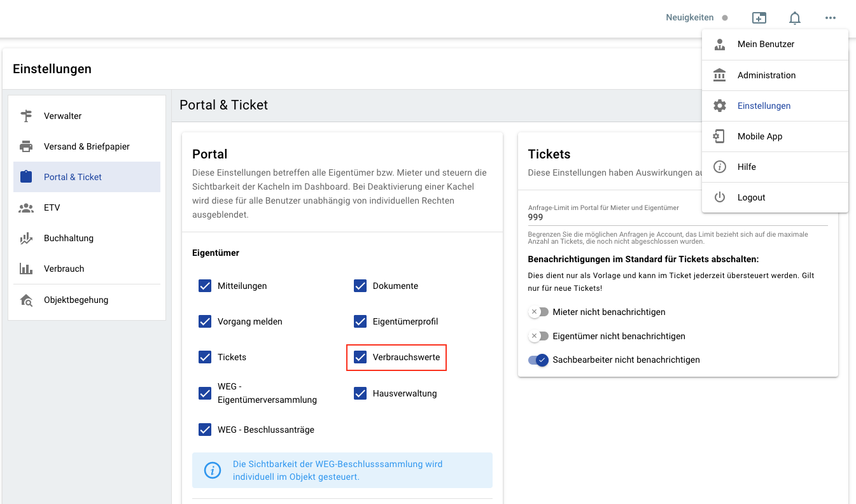
Task: Click the info circle icon beside Hilfe
Action: [x=720, y=167]
